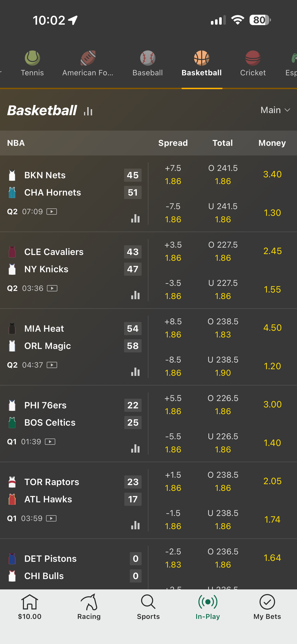Open the DET Pistons vs CHI Bulls match
This screenshot has height=644, width=297.
click(50, 567)
